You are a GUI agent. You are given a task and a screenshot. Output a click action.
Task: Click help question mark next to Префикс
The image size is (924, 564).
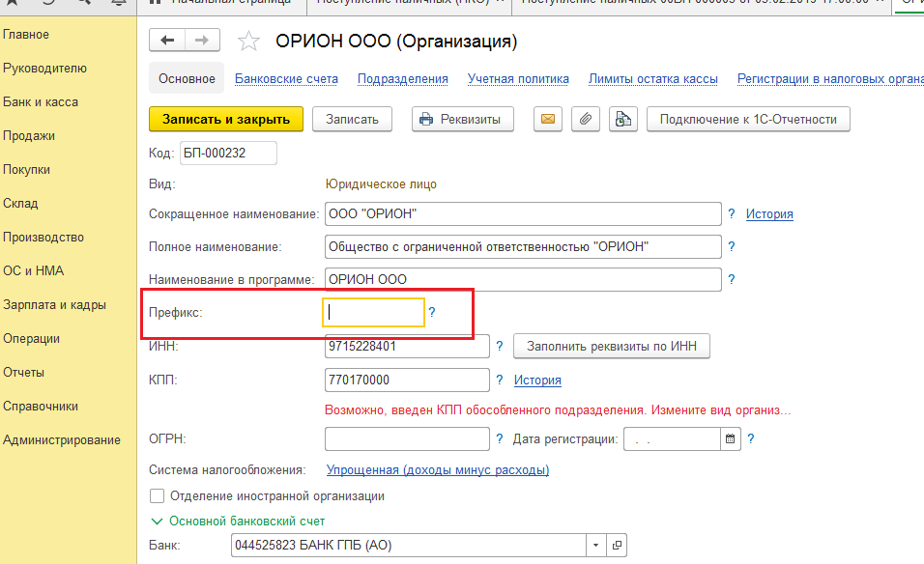point(432,313)
